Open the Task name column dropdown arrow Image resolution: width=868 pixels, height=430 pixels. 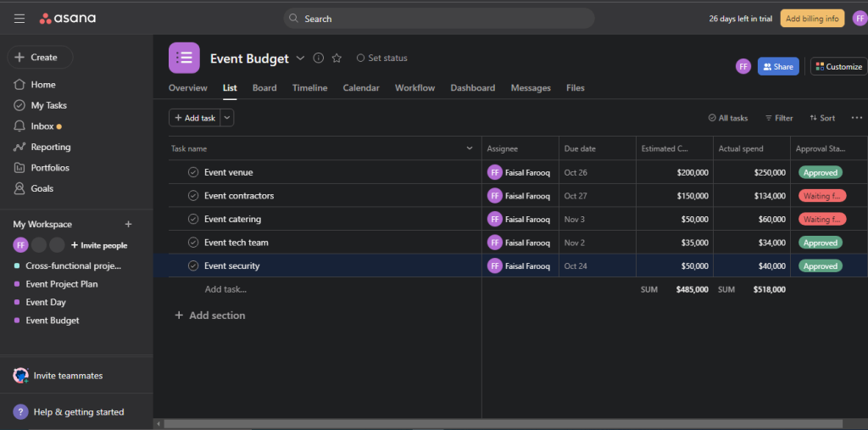tap(470, 148)
